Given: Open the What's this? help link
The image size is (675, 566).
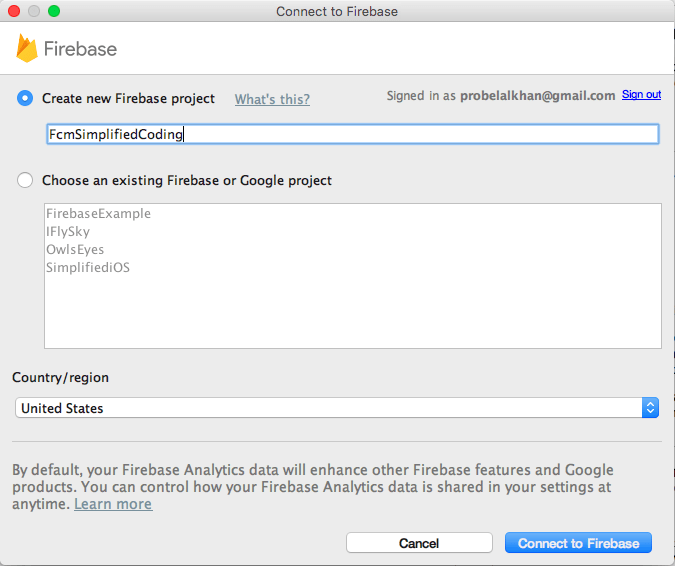Looking at the screenshot, I should [x=272, y=99].
